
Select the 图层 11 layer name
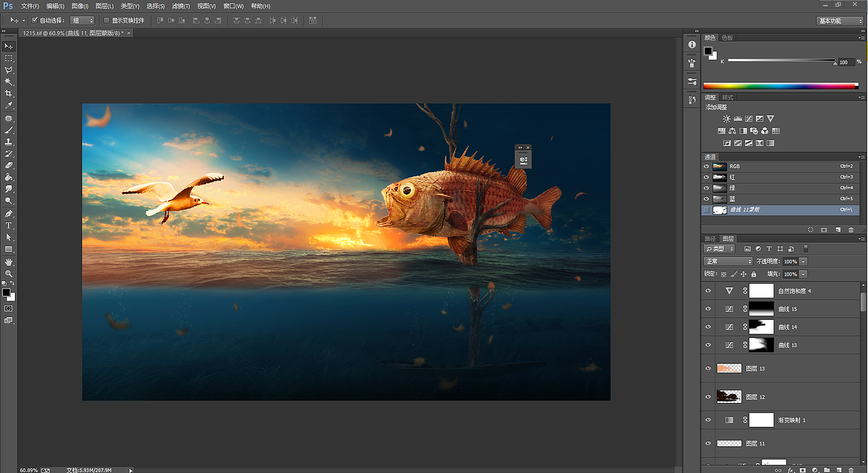[755, 443]
